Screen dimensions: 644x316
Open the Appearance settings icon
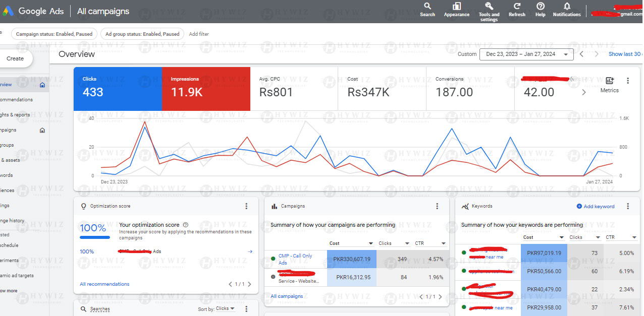456,9
